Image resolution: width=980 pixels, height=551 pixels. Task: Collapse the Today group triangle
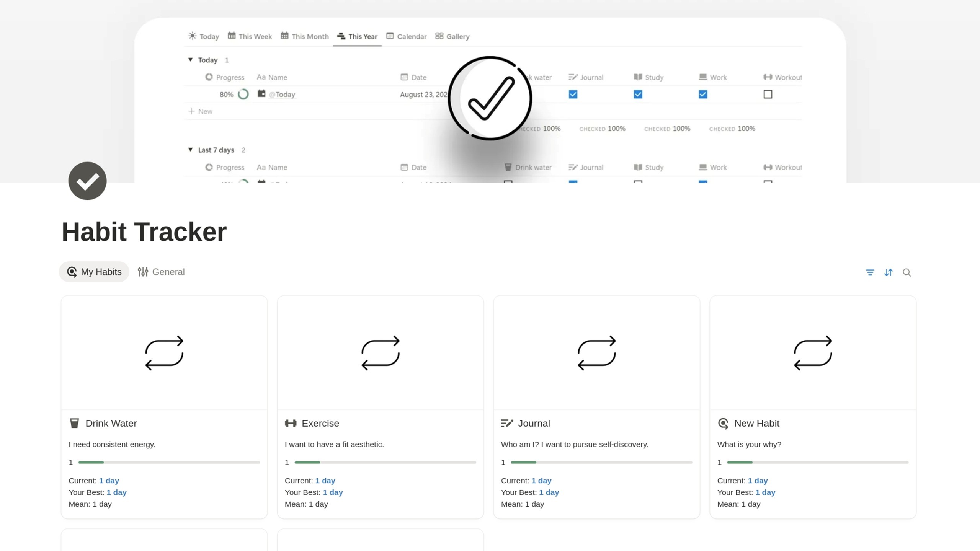pos(190,60)
